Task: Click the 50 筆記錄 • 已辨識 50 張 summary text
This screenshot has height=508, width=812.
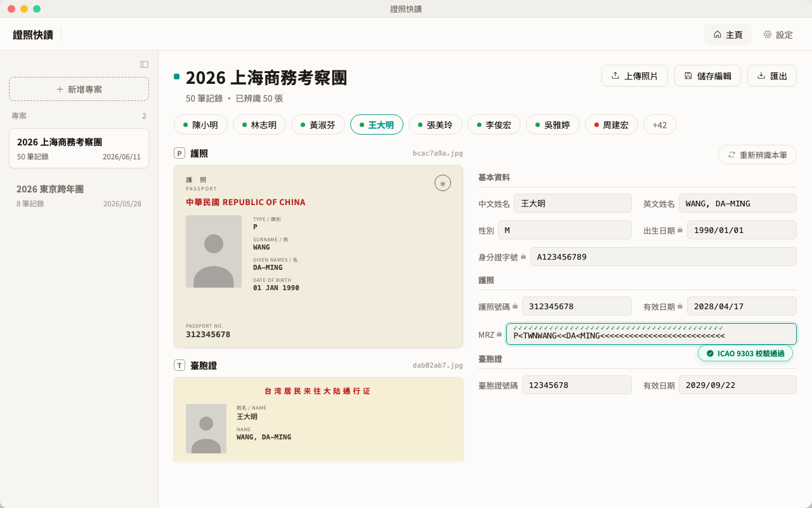Action: click(x=234, y=98)
